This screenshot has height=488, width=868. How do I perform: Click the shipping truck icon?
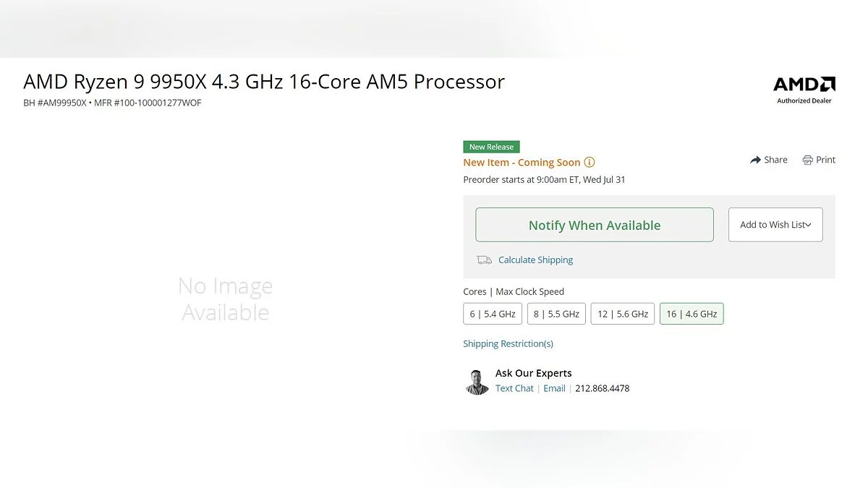[x=484, y=260]
